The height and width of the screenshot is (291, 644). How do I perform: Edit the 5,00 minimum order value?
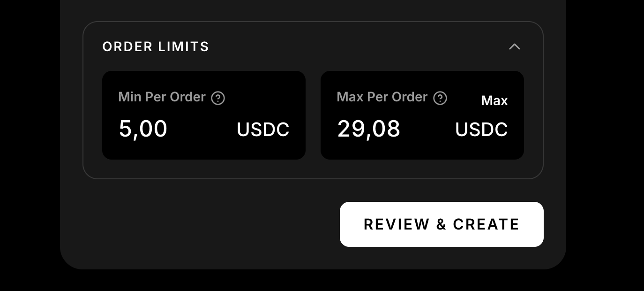143,129
